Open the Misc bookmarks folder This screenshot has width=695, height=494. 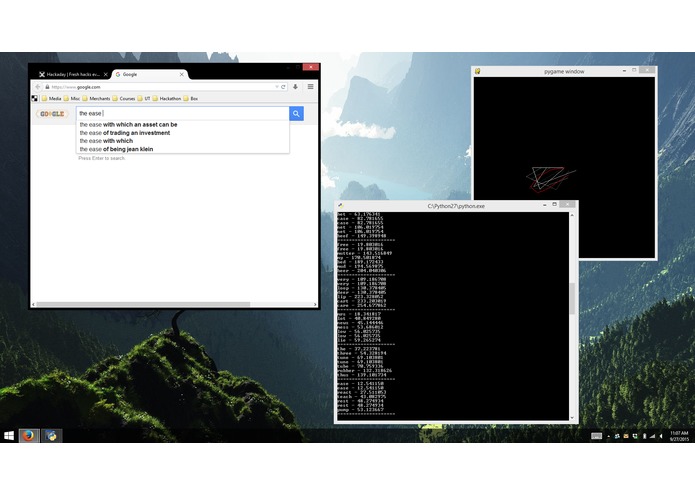[x=72, y=98]
